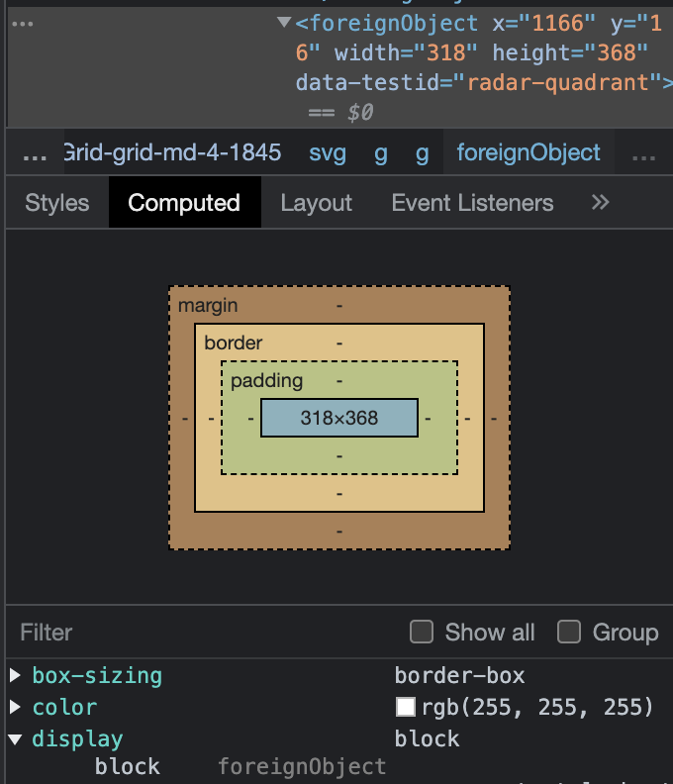This screenshot has width=673, height=784.
Task: Collapse the foreignObject DOM node triangle
Action: tap(284, 22)
